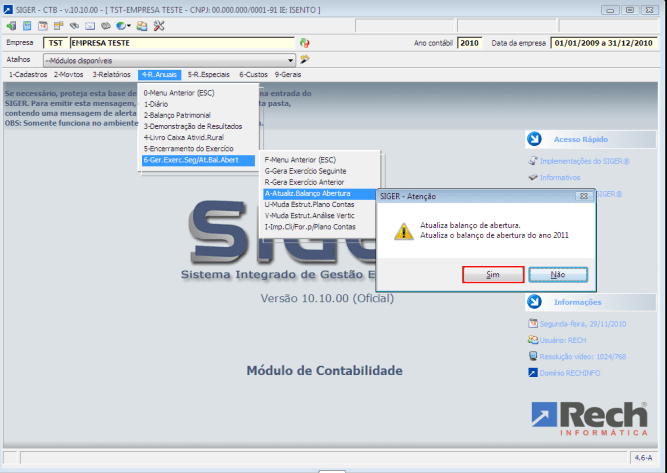
Task: Click the Domínio RECHINFO link
Action: pos(570,373)
